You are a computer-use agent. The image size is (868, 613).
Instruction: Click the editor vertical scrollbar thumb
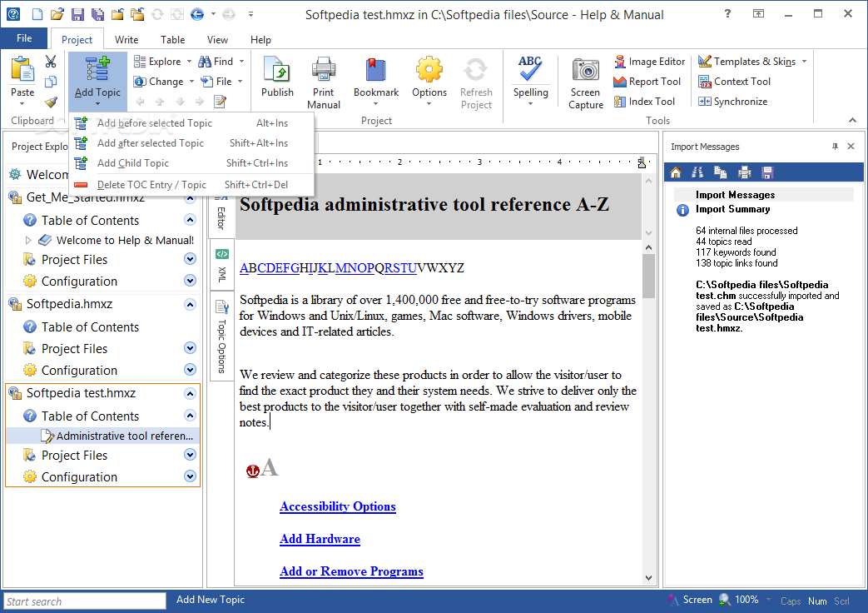click(x=648, y=276)
